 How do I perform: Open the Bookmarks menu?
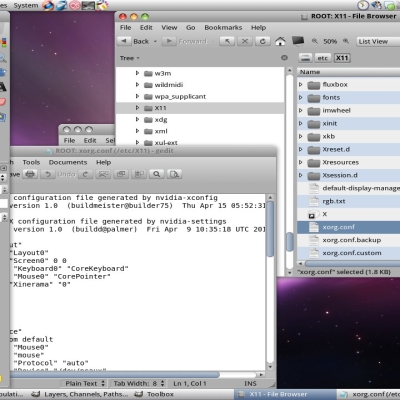pyautogui.click(x=223, y=28)
